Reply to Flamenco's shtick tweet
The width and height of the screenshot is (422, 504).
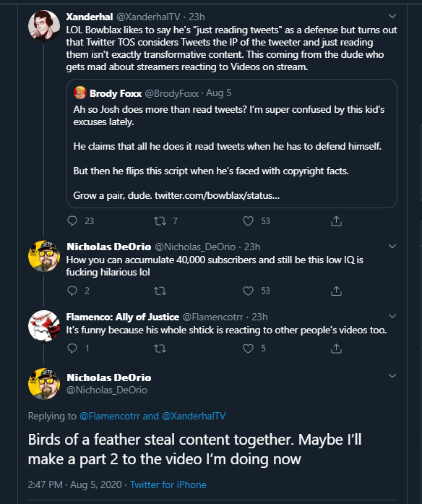(72, 348)
